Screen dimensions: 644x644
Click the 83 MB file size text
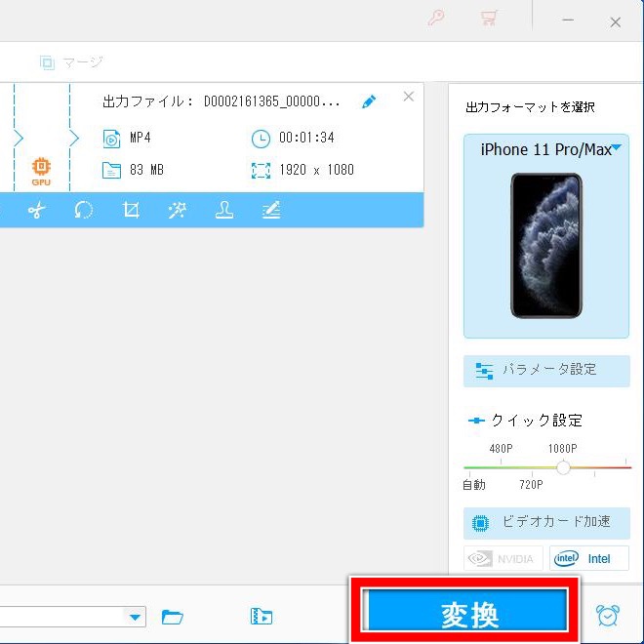click(x=146, y=170)
